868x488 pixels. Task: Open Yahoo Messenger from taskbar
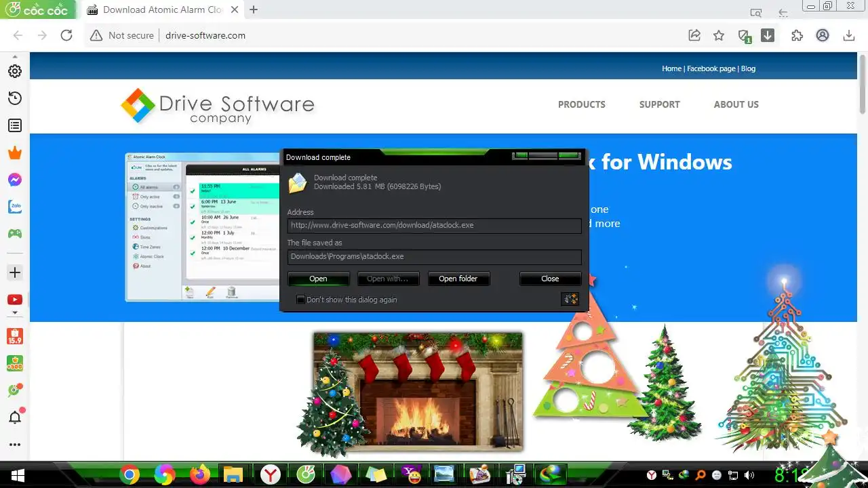point(410,475)
